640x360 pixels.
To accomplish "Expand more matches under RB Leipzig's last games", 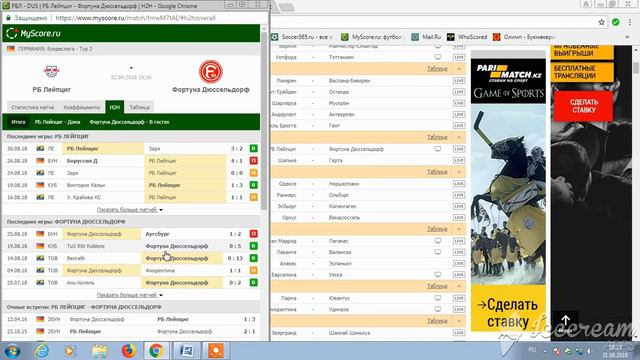I will 129,209.
